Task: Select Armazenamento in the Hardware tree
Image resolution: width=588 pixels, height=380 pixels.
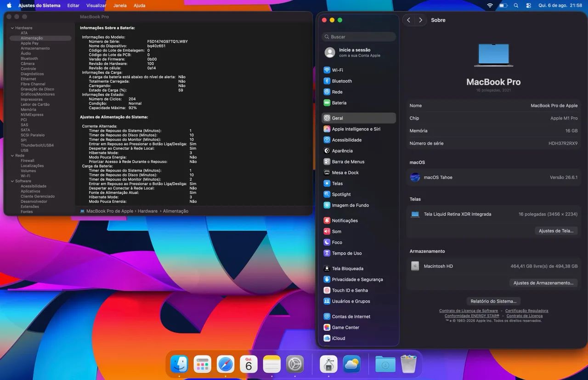Action: [35, 48]
